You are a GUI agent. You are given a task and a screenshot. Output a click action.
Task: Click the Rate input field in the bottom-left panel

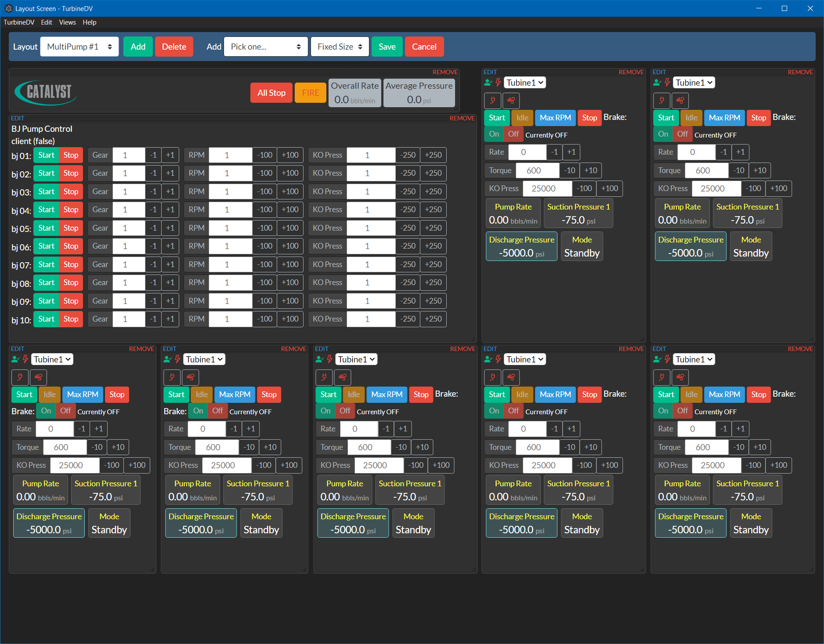click(54, 429)
